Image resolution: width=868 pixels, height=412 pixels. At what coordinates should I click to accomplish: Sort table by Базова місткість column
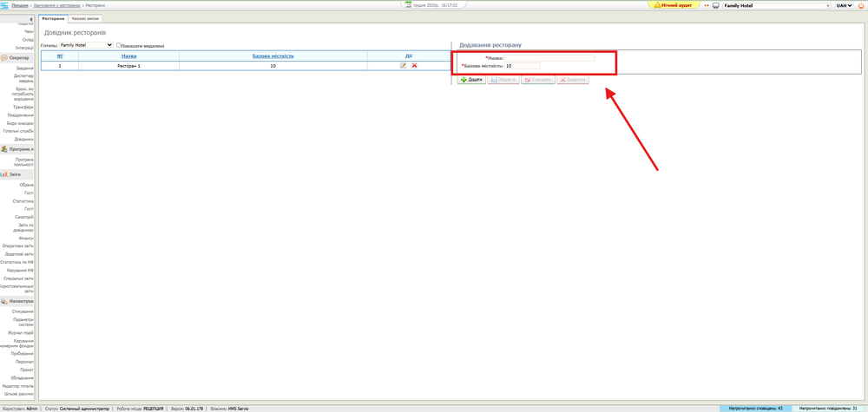(273, 56)
